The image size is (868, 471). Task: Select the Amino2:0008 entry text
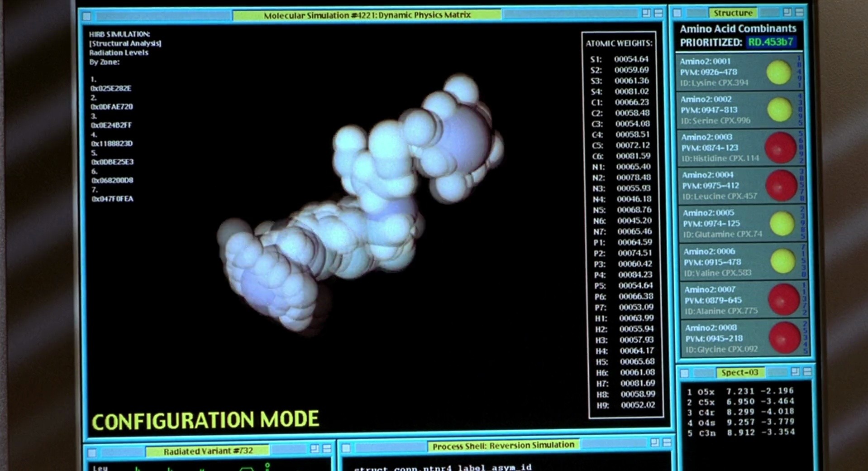coord(711,327)
